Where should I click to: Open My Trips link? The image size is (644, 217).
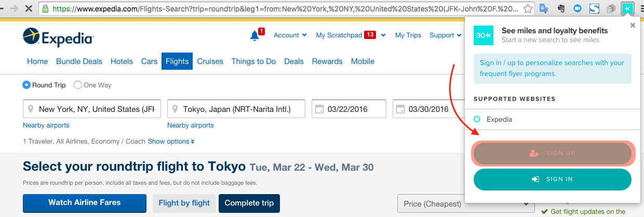408,35
